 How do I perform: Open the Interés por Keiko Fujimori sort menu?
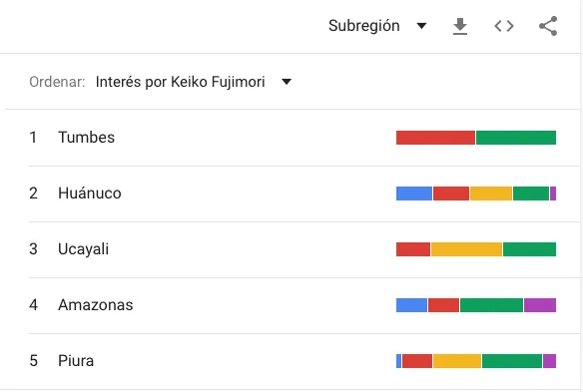pyautogui.click(x=194, y=82)
